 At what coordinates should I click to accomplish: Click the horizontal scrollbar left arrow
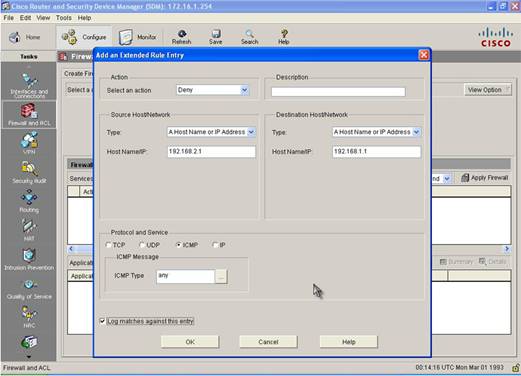coord(71,249)
